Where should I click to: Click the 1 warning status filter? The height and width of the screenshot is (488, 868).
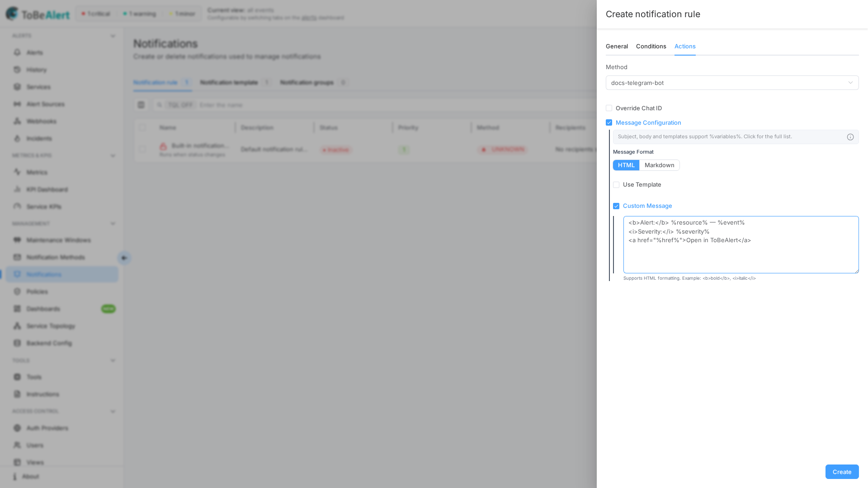pyautogui.click(x=139, y=14)
